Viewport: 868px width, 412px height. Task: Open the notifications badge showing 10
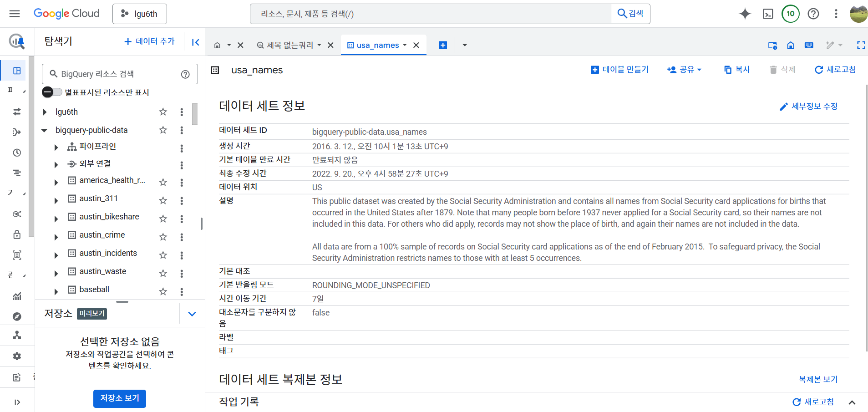point(791,14)
